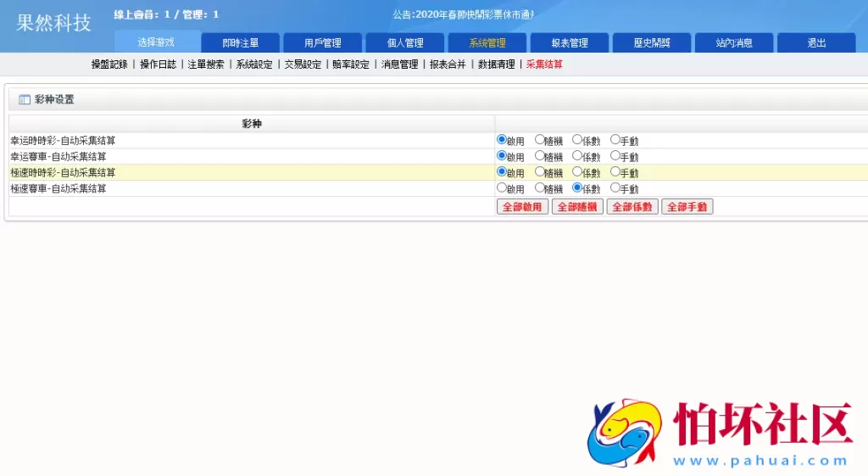Screen dimensions: 868x476
Task: Select 係數 for 幸运時時彩 row
Action: [577, 140]
